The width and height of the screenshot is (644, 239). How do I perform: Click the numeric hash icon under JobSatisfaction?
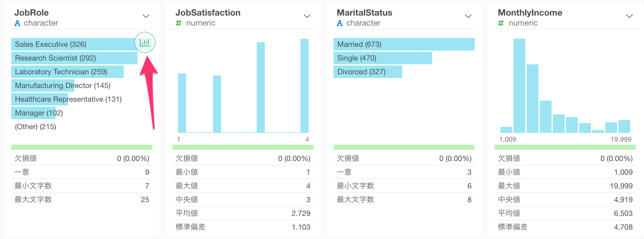[x=178, y=23]
